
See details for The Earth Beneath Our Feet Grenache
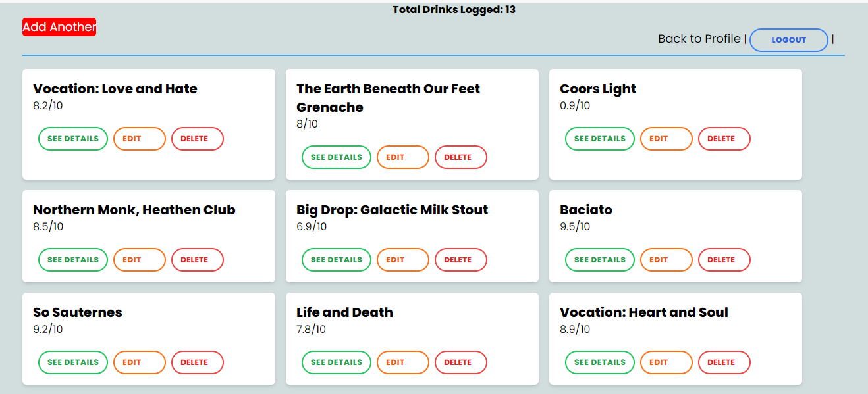click(336, 157)
